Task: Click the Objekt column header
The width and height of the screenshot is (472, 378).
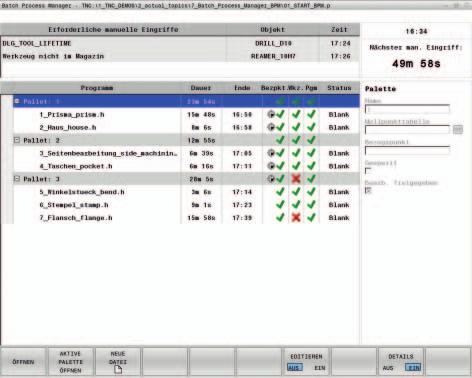Action: (x=273, y=30)
